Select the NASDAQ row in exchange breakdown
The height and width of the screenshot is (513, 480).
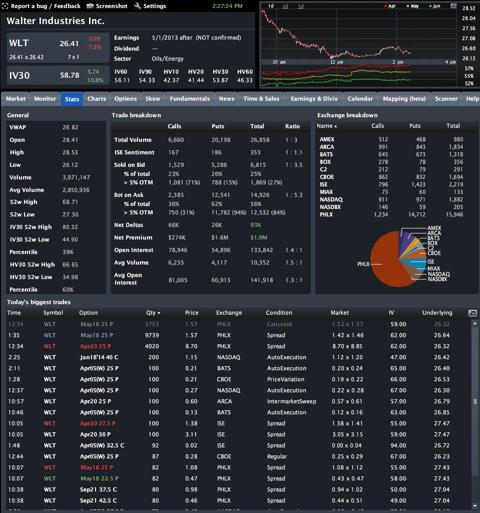[x=391, y=199]
